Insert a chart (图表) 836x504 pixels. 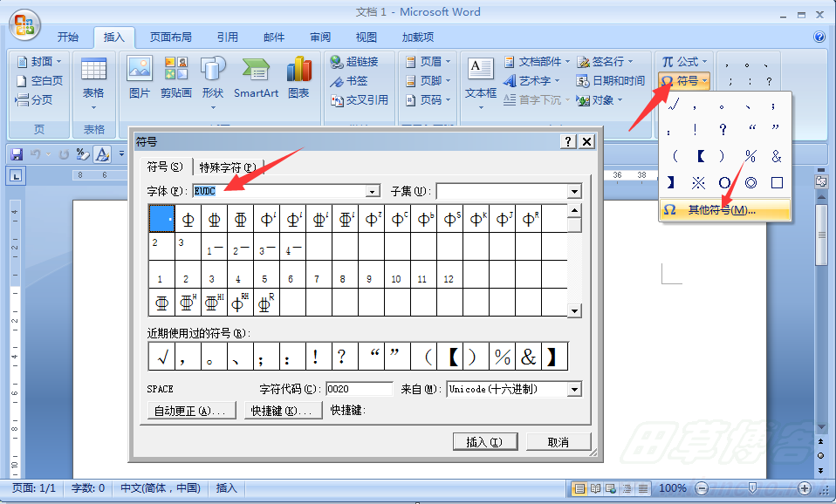click(x=298, y=78)
